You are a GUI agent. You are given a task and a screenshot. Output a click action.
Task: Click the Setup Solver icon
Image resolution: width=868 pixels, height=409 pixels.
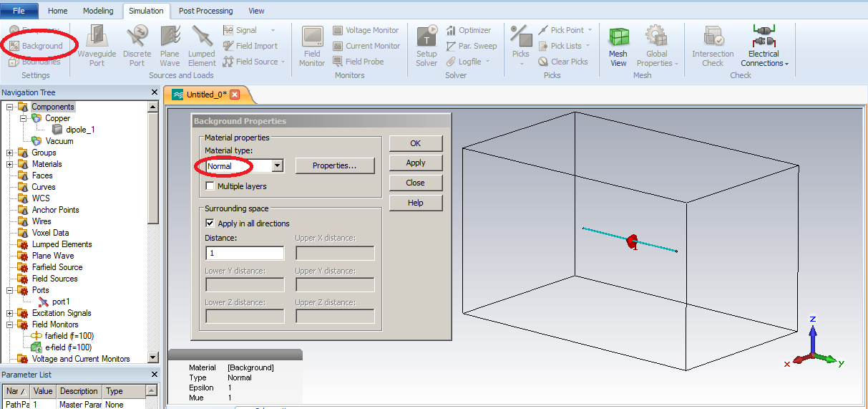point(426,47)
